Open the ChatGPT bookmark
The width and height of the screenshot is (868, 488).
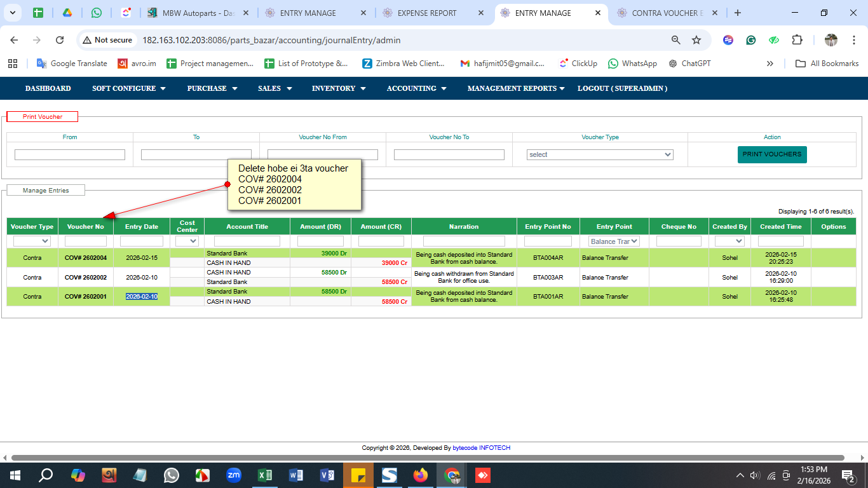coord(689,64)
